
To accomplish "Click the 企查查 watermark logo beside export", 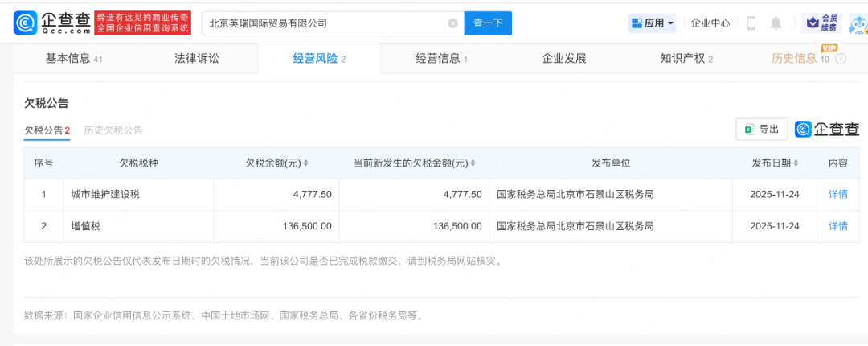I will pos(827,129).
